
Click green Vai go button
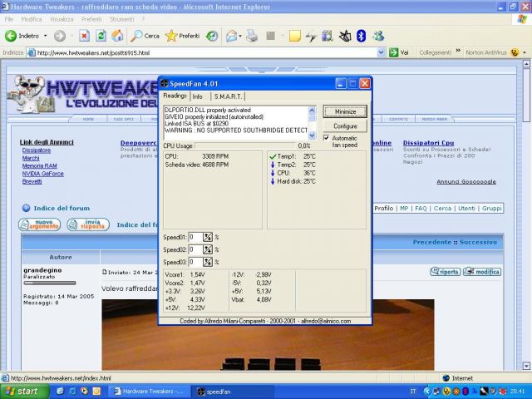point(399,52)
